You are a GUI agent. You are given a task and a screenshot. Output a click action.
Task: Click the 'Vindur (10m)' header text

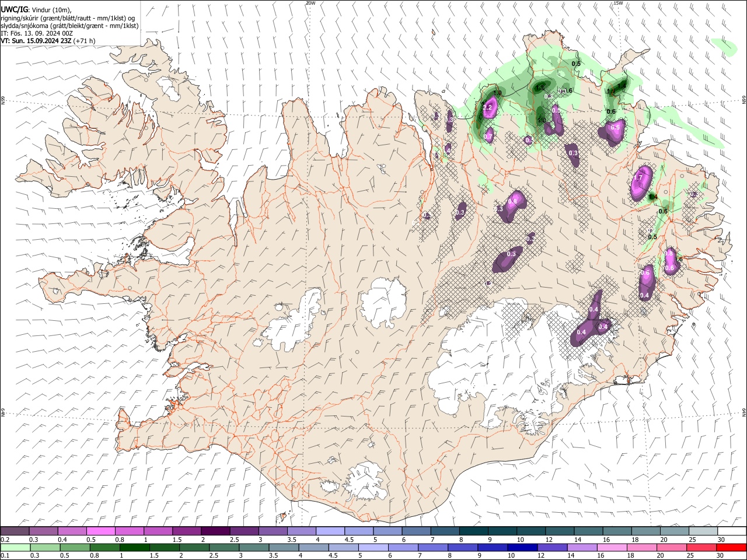tap(51, 10)
